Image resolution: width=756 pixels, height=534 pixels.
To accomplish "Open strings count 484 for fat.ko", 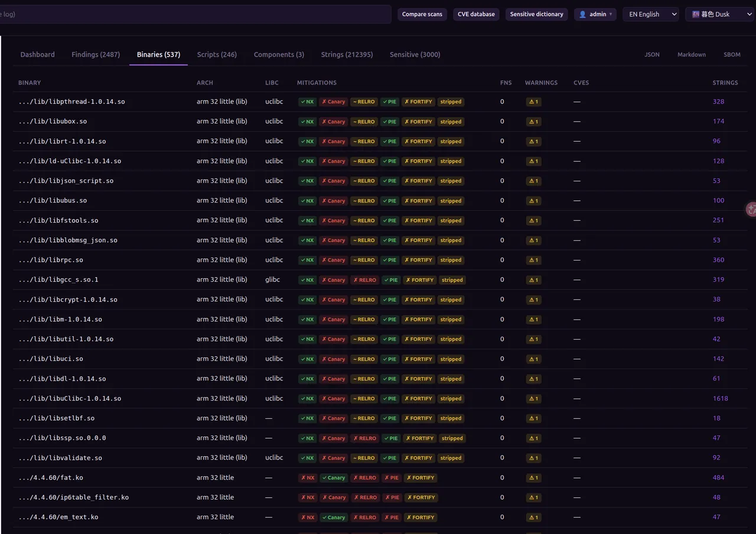I will click(x=718, y=478).
